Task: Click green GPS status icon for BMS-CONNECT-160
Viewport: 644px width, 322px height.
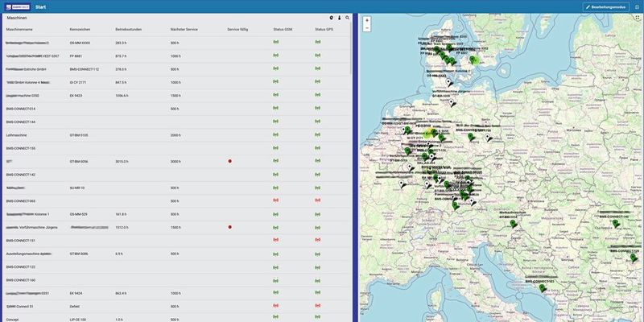Action: point(317,279)
